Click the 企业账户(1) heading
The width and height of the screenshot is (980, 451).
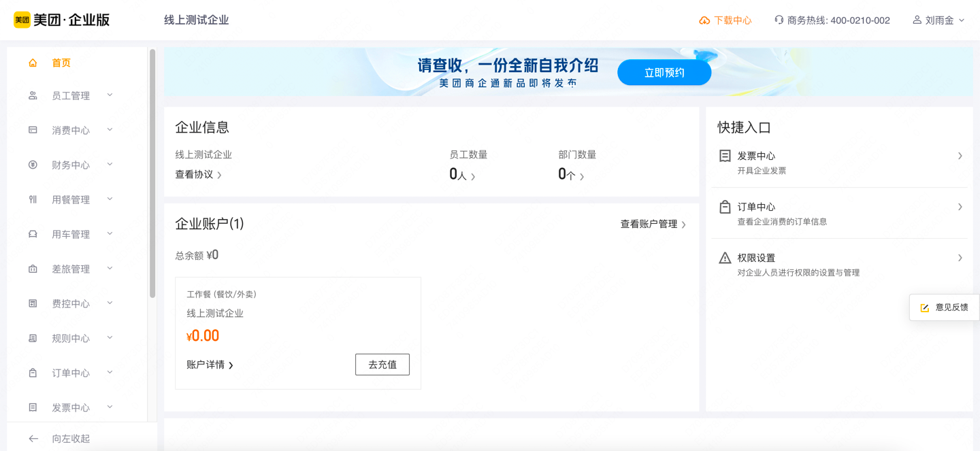[x=210, y=224]
